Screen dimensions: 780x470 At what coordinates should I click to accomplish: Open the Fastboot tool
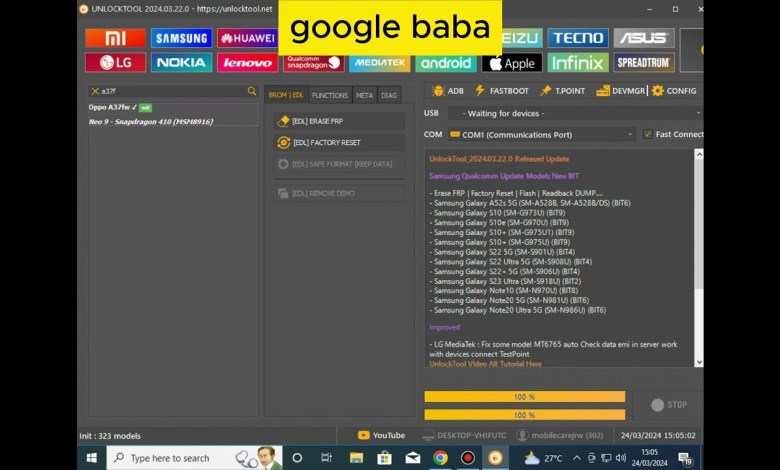[x=502, y=91]
